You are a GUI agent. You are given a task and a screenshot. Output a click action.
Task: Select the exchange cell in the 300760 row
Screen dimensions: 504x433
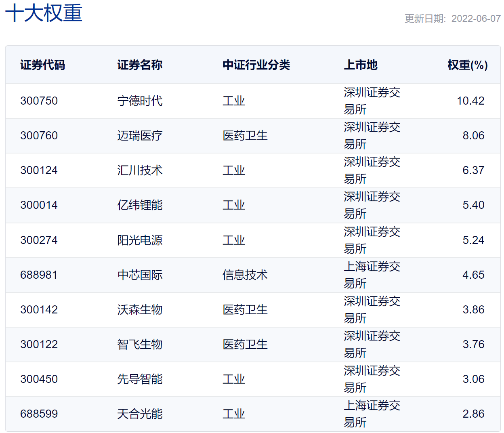(x=372, y=135)
